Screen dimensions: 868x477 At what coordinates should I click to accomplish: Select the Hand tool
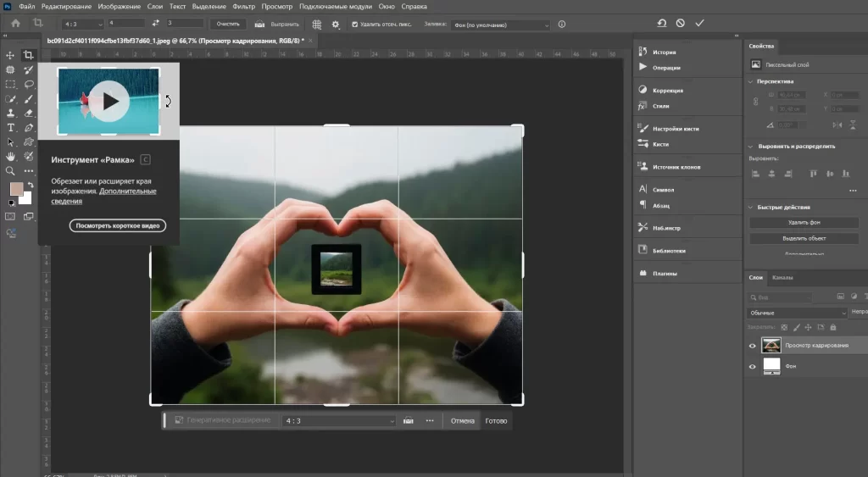(x=11, y=156)
